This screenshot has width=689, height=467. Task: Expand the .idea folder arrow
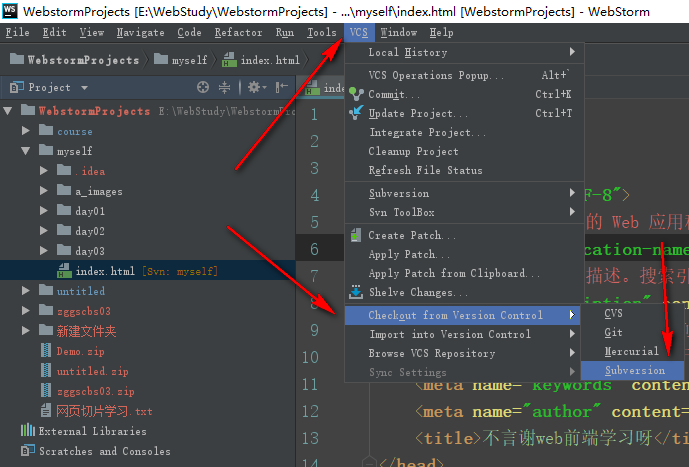(44, 170)
